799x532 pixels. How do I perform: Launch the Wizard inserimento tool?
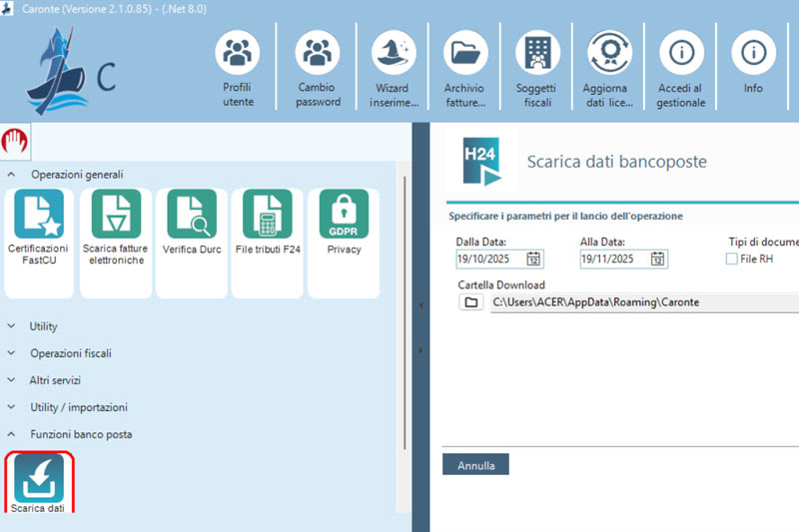393,53
